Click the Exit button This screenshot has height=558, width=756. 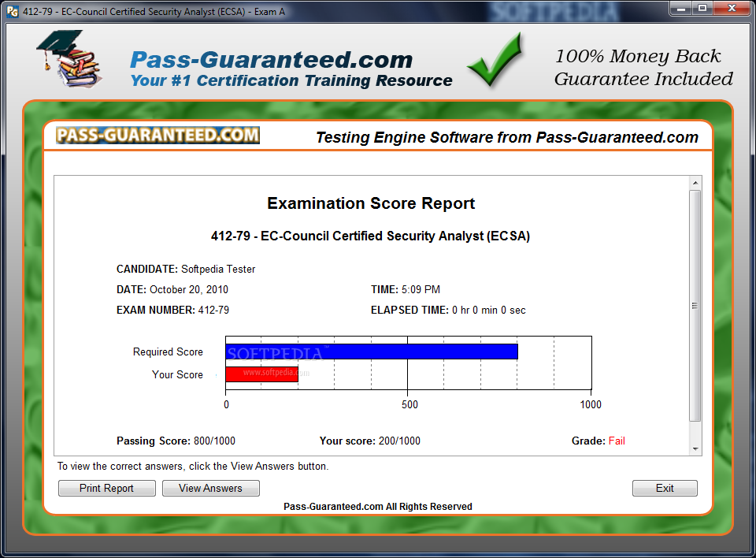(x=665, y=488)
